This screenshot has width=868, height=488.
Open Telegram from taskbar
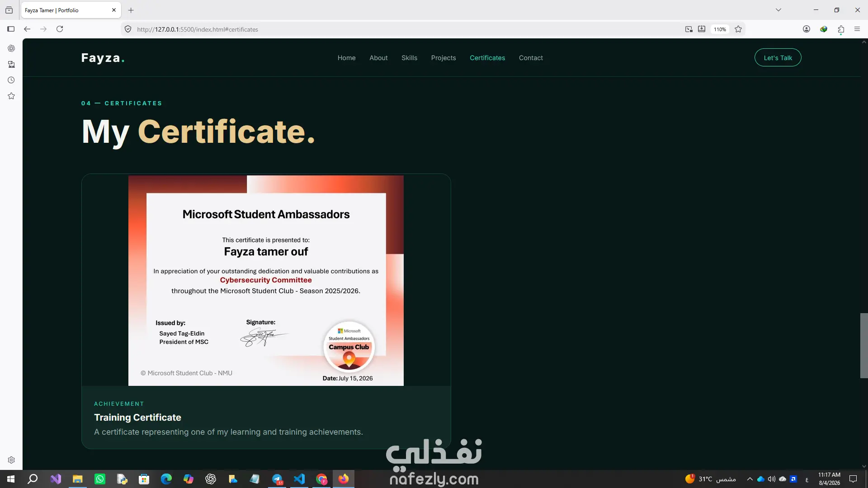click(277, 479)
